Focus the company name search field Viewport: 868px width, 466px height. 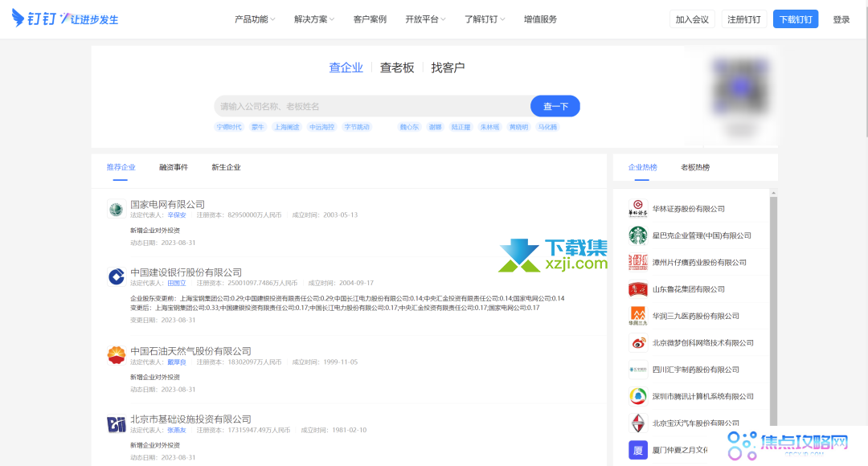point(372,106)
